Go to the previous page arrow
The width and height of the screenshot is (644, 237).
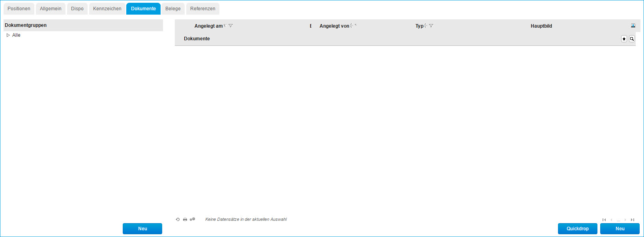(611, 220)
